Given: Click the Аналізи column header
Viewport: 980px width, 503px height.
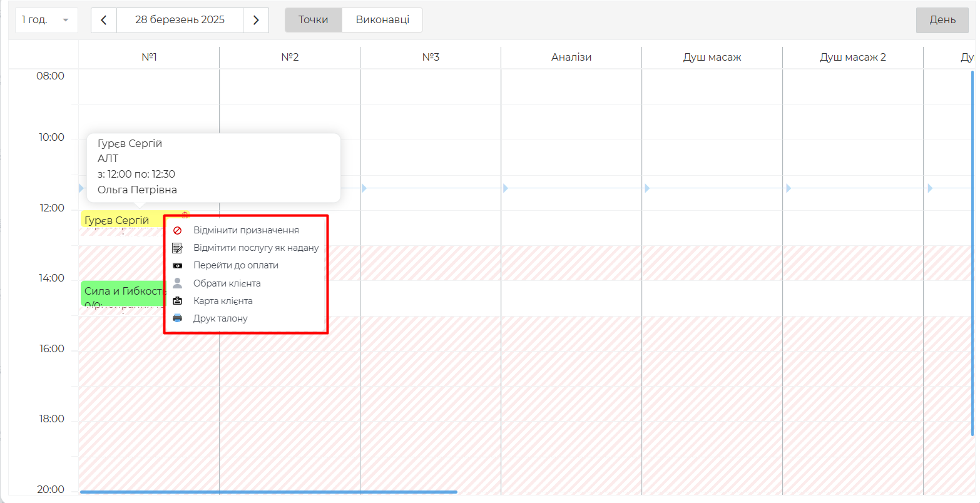Looking at the screenshot, I should (571, 57).
